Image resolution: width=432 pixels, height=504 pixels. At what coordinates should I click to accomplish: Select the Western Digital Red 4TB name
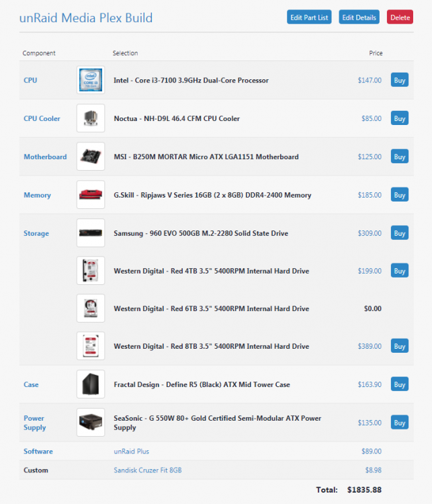[212, 271]
